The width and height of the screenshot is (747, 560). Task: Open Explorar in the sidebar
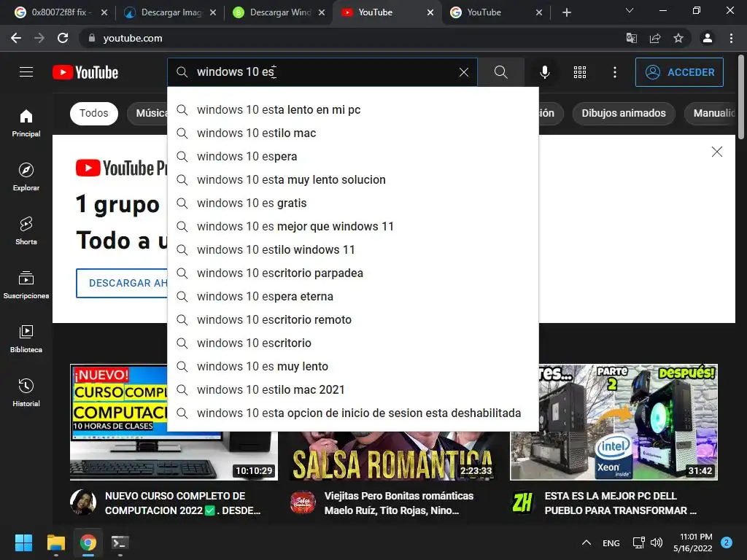point(26,177)
